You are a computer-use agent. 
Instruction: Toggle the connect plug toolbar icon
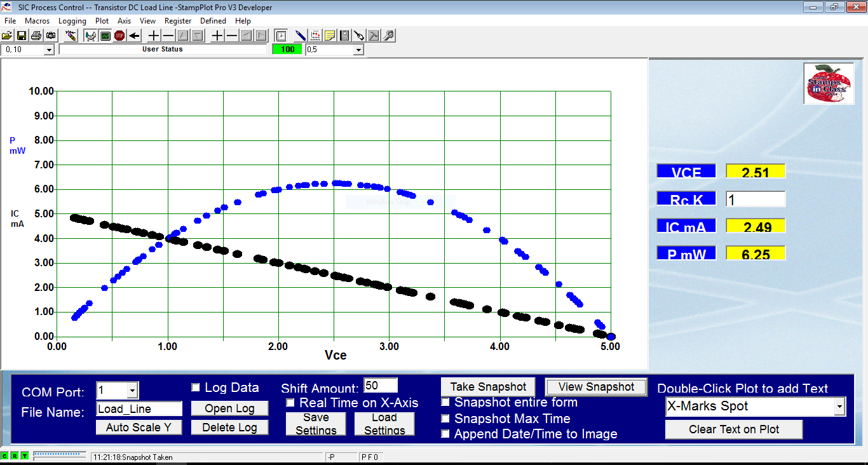90,36
